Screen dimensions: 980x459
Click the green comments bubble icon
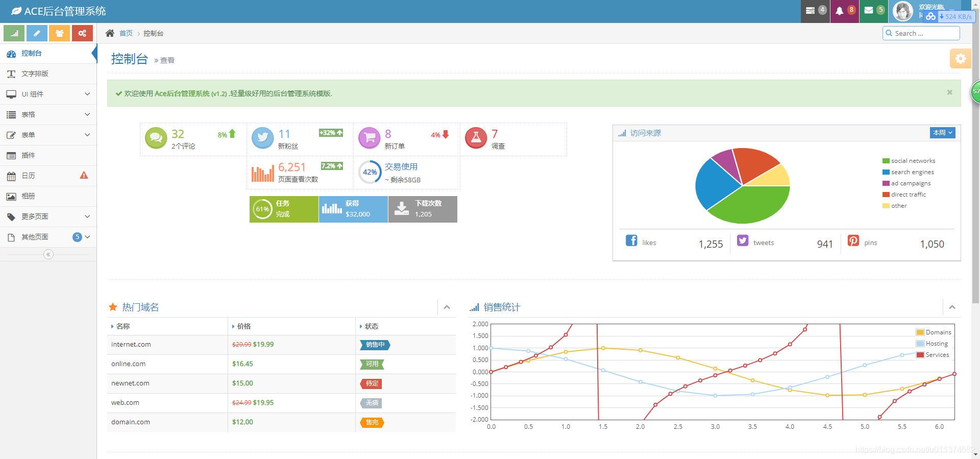(156, 138)
